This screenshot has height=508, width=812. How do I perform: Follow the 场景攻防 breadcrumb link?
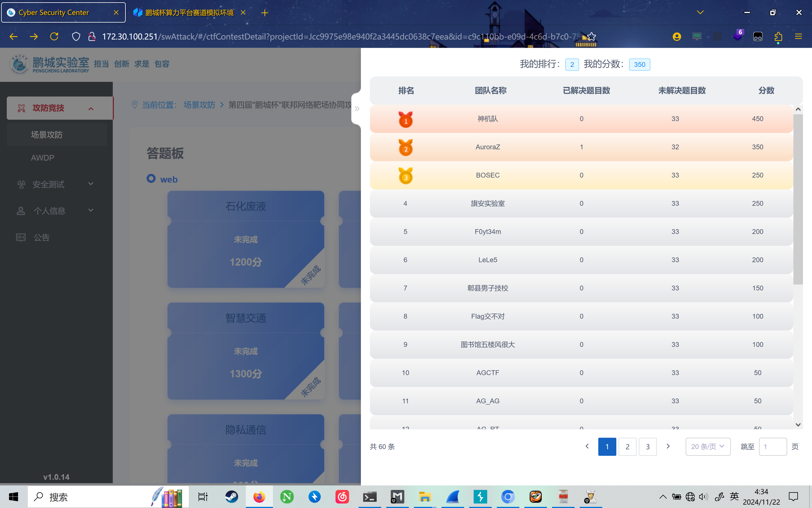199,105
